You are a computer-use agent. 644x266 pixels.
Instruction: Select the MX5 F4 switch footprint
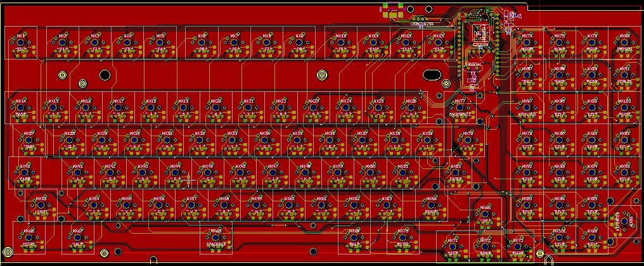[160, 43]
